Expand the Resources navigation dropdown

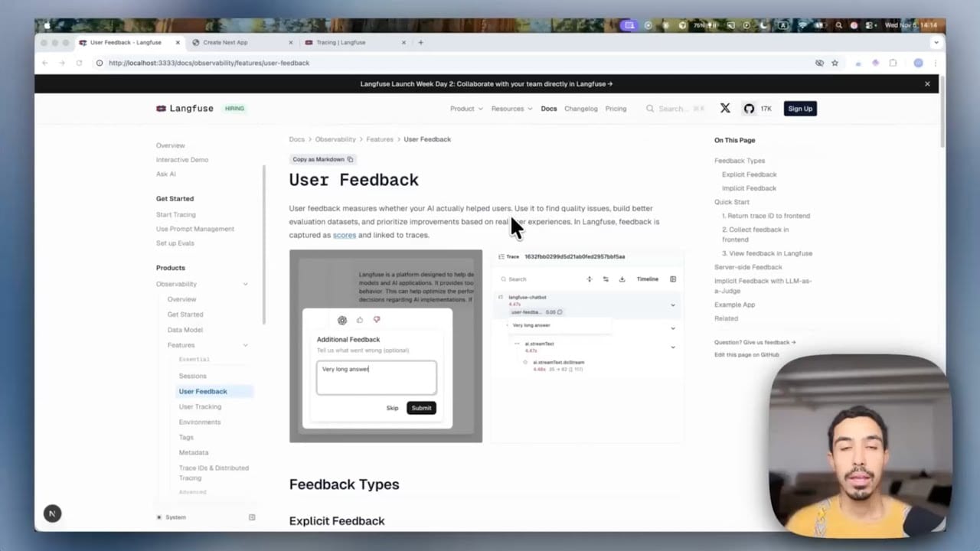click(511, 109)
